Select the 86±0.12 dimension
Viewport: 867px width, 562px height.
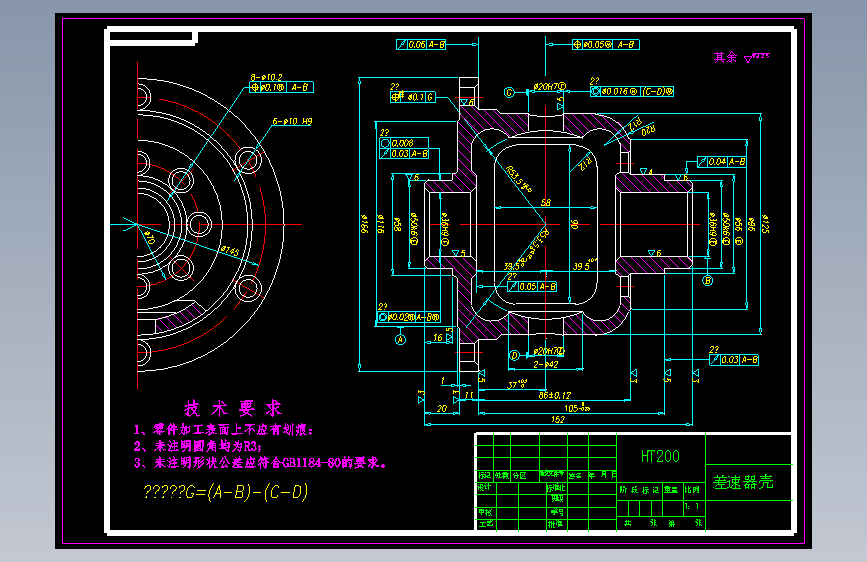(x=555, y=396)
